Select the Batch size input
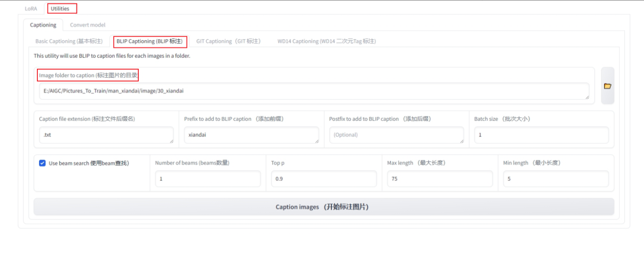The height and width of the screenshot is (263, 644). point(541,135)
